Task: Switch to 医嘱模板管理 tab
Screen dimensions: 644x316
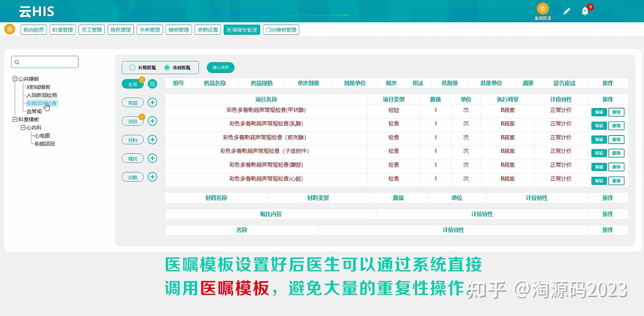Action: tap(242, 30)
